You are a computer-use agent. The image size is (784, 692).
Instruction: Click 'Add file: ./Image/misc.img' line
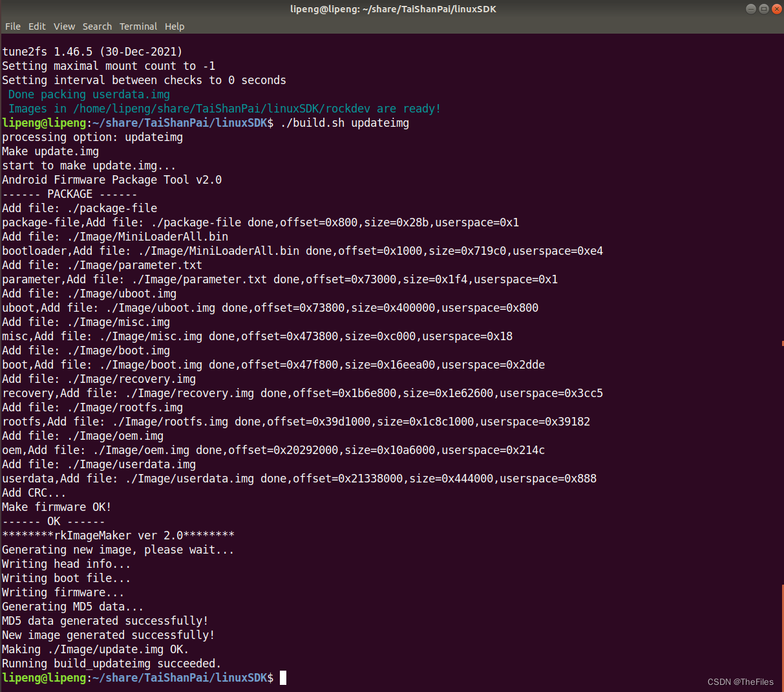pos(86,322)
